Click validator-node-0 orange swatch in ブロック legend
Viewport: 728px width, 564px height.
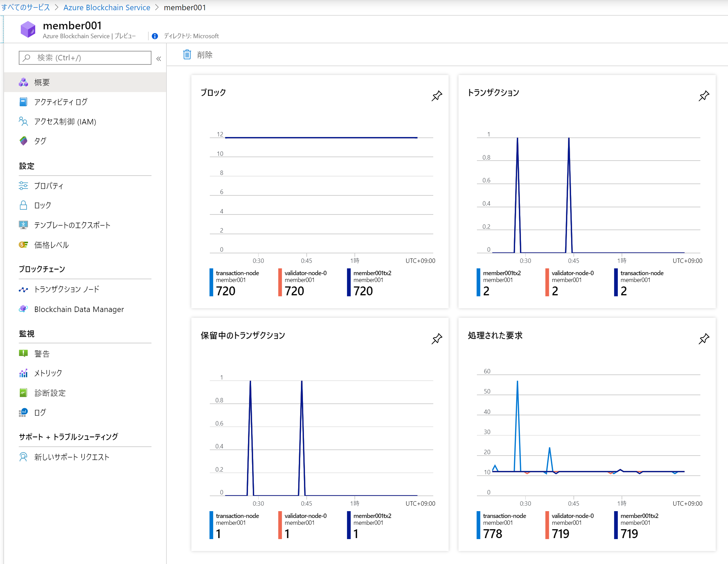point(280,282)
